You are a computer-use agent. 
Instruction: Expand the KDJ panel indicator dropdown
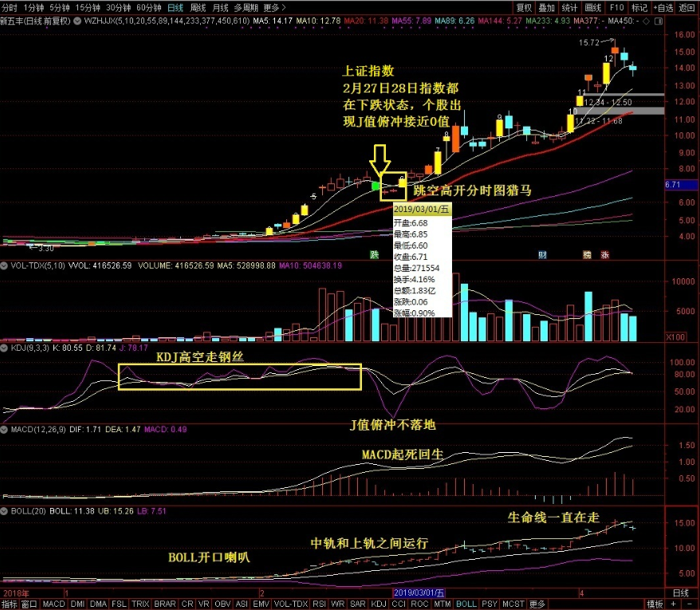point(4,348)
